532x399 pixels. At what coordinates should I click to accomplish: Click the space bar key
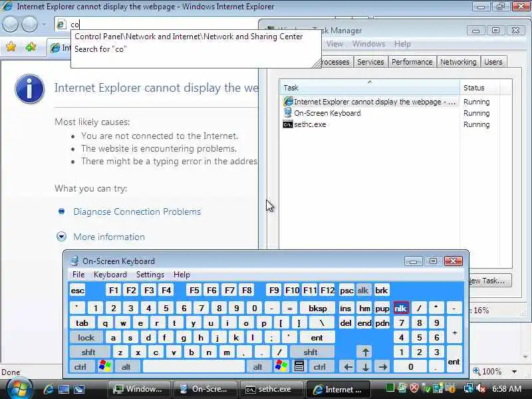[x=194, y=367]
